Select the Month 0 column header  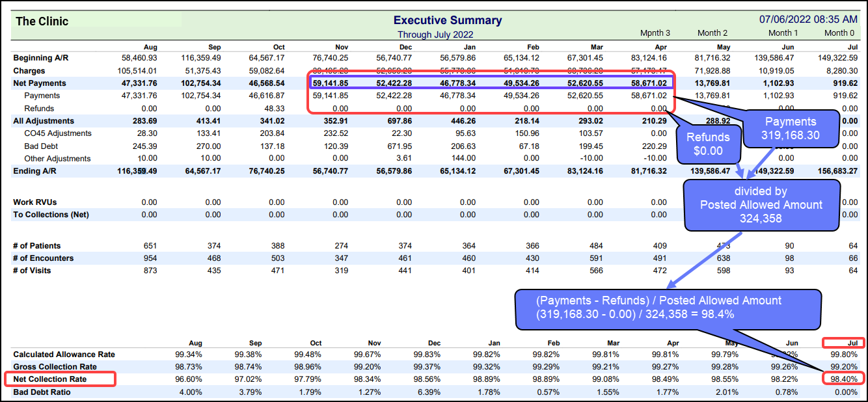point(839,33)
